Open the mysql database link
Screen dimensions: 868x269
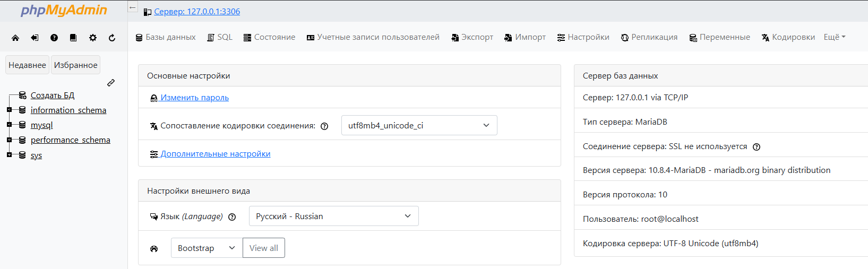point(42,125)
